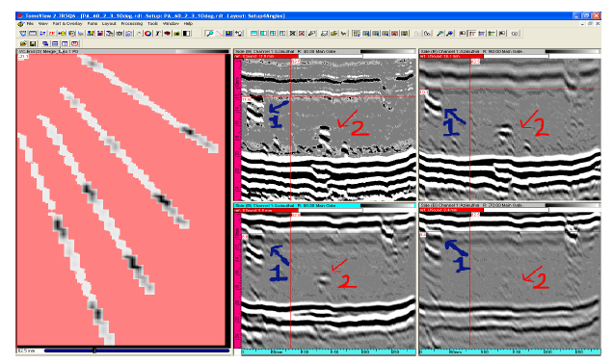Click the four-pane grid layout icon
Image resolution: width=613 pixels, height=364 pixels.
(x=273, y=34)
